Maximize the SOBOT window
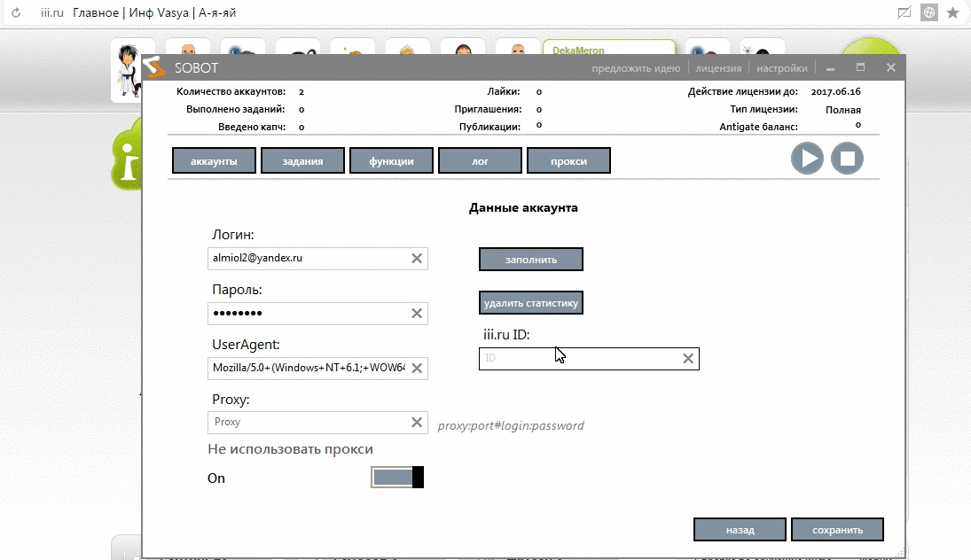This screenshot has width=971, height=560. (x=860, y=67)
